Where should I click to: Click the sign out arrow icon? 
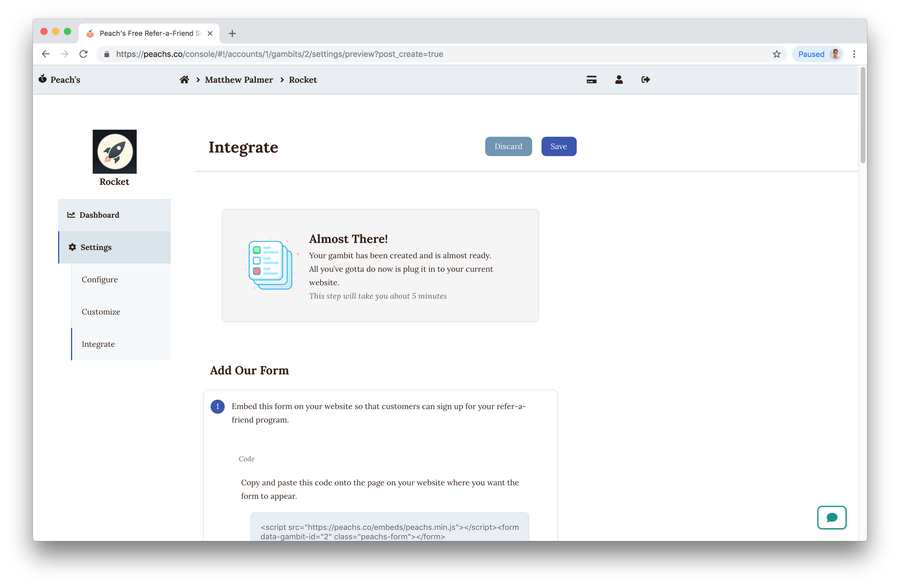click(645, 80)
